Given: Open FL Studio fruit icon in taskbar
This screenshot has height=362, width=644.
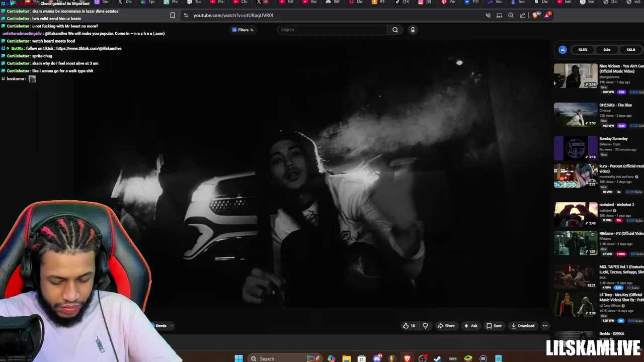Looking at the screenshot, I should click(392, 358).
